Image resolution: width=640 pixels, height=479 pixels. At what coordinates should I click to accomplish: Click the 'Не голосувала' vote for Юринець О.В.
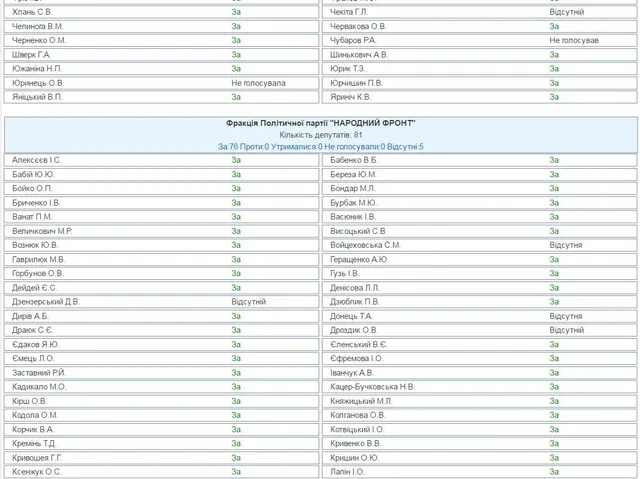click(259, 83)
